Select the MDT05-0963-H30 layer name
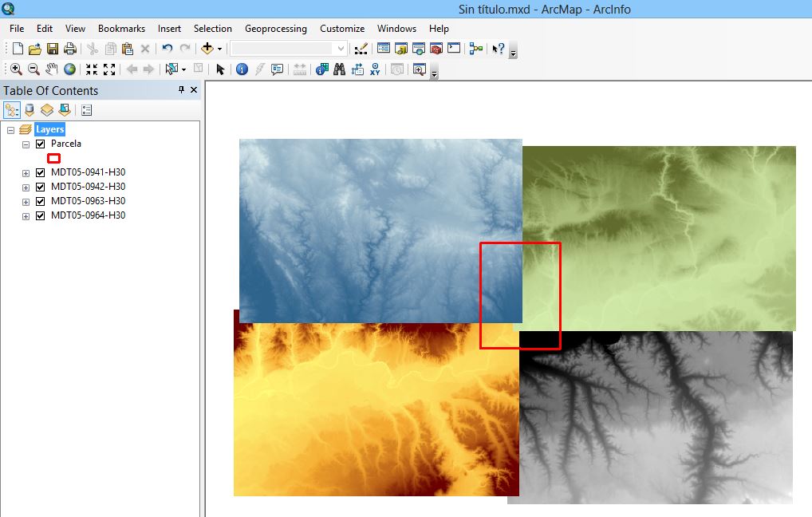812x517 pixels. coord(88,201)
